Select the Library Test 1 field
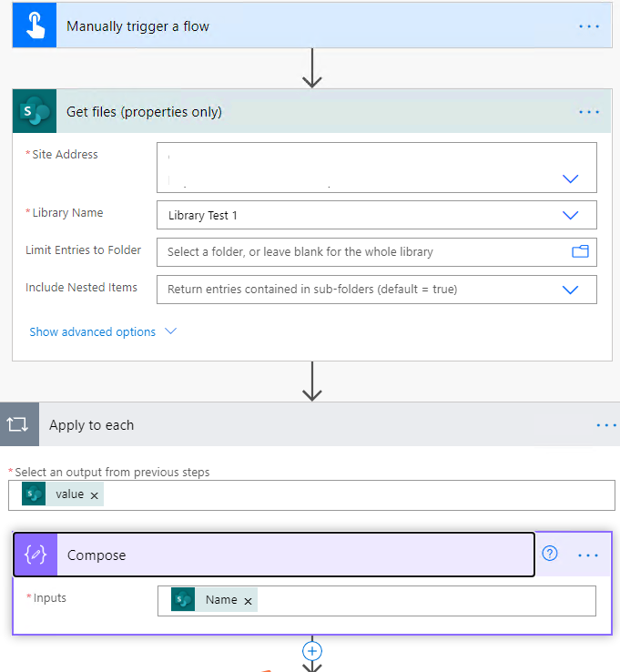620x672 pixels. point(377,215)
